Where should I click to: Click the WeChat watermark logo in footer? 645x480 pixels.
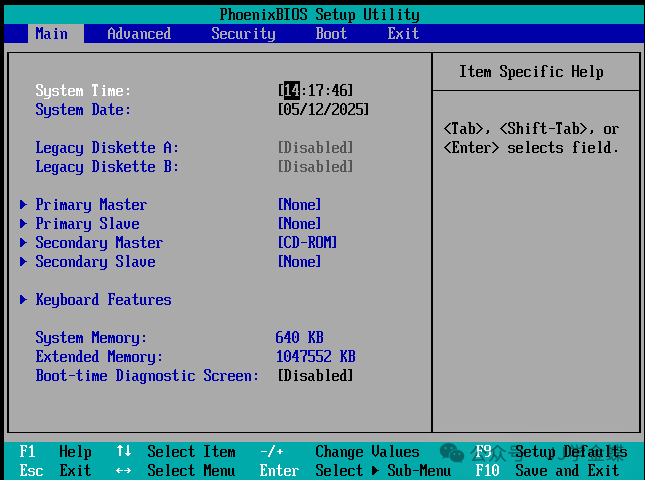click(452, 453)
